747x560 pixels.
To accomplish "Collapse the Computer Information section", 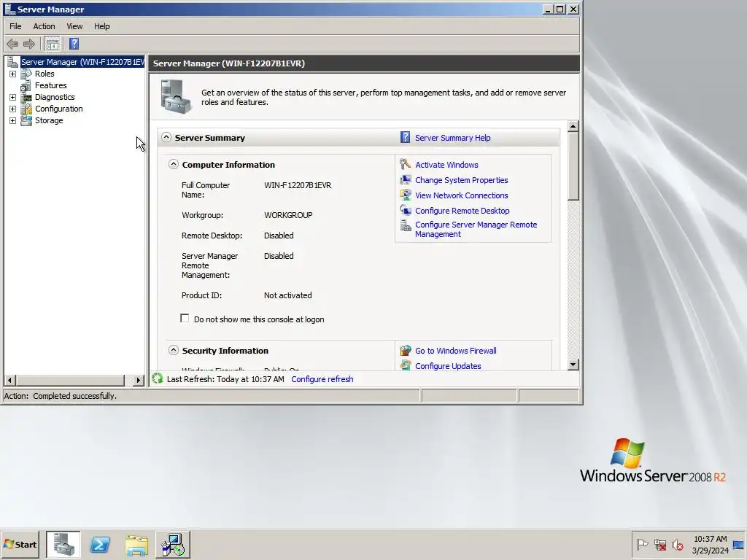I will pyautogui.click(x=174, y=164).
